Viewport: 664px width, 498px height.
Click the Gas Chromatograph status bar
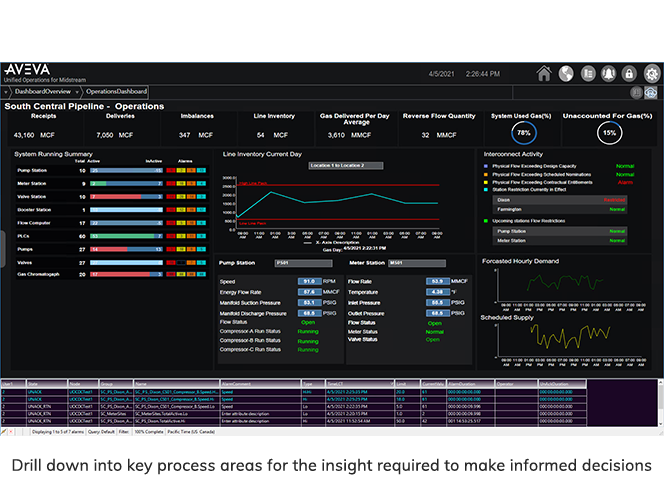pos(126,274)
